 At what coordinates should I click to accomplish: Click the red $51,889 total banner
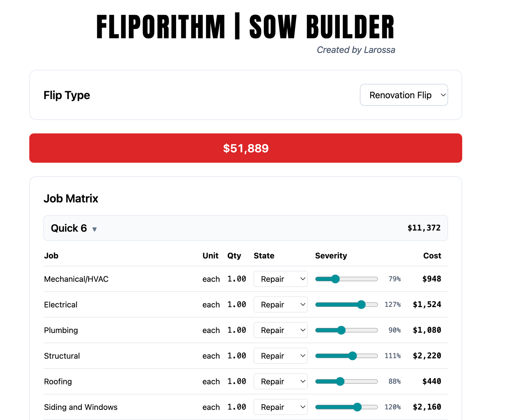(x=246, y=148)
